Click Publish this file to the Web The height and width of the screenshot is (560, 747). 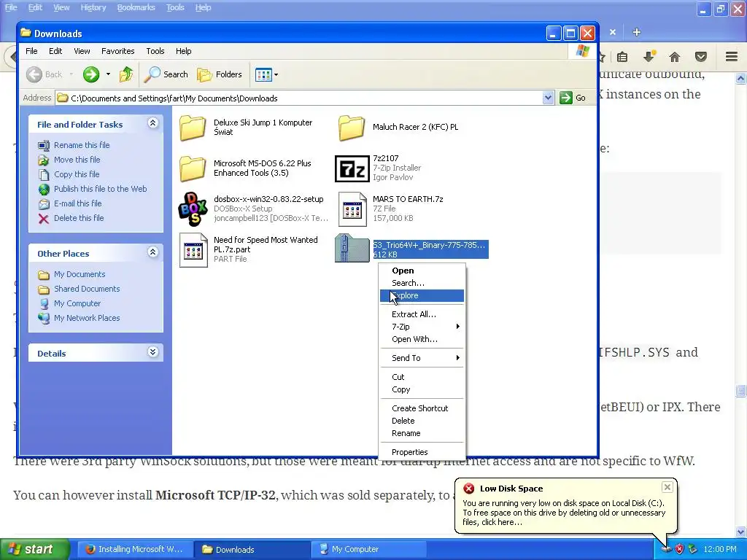[100, 189]
